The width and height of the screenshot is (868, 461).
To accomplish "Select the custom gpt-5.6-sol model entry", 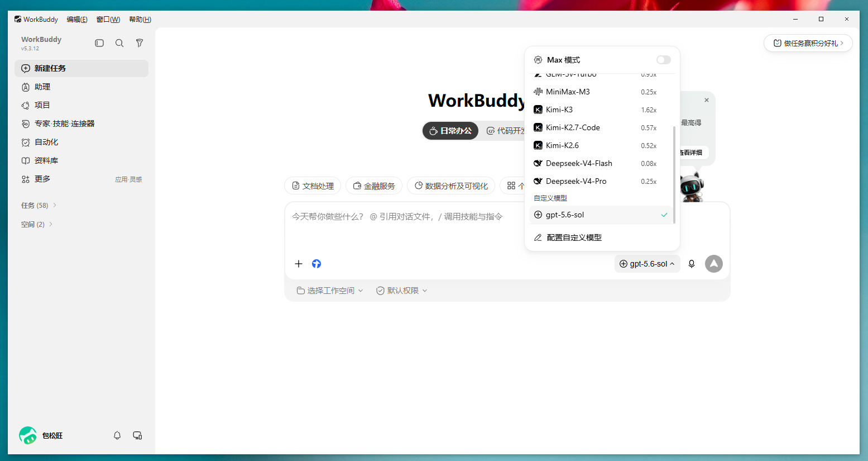I will tap(601, 215).
